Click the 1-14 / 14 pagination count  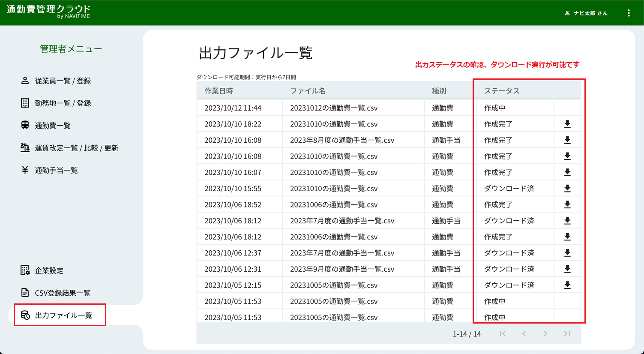pyautogui.click(x=467, y=334)
